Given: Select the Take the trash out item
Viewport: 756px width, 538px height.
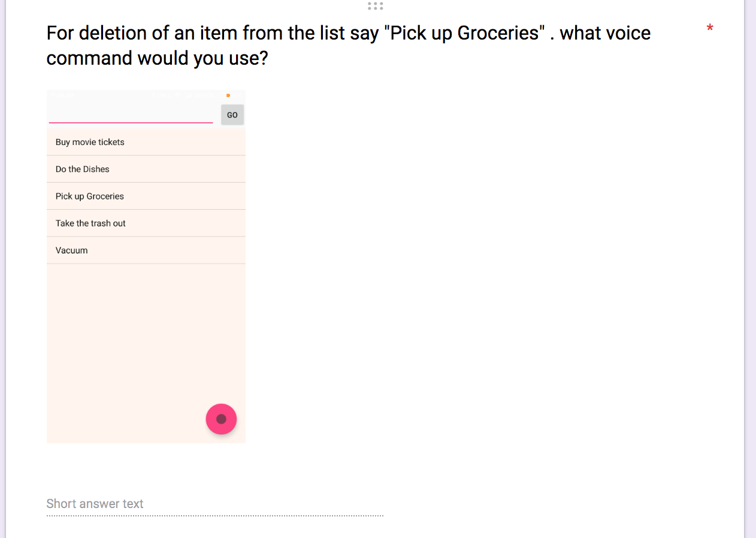Looking at the screenshot, I should [146, 223].
